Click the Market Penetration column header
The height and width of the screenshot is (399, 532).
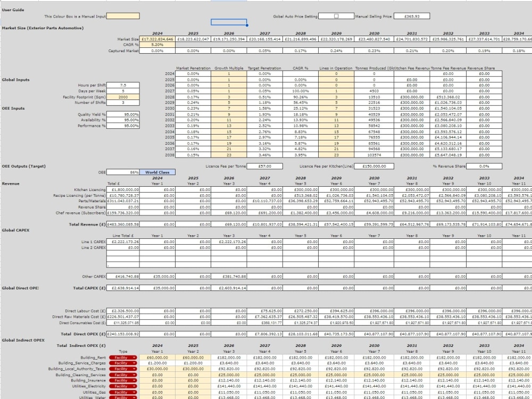(193, 68)
